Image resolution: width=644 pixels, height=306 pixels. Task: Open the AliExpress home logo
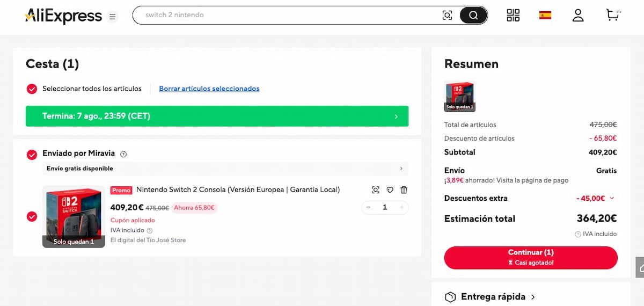pos(63,16)
